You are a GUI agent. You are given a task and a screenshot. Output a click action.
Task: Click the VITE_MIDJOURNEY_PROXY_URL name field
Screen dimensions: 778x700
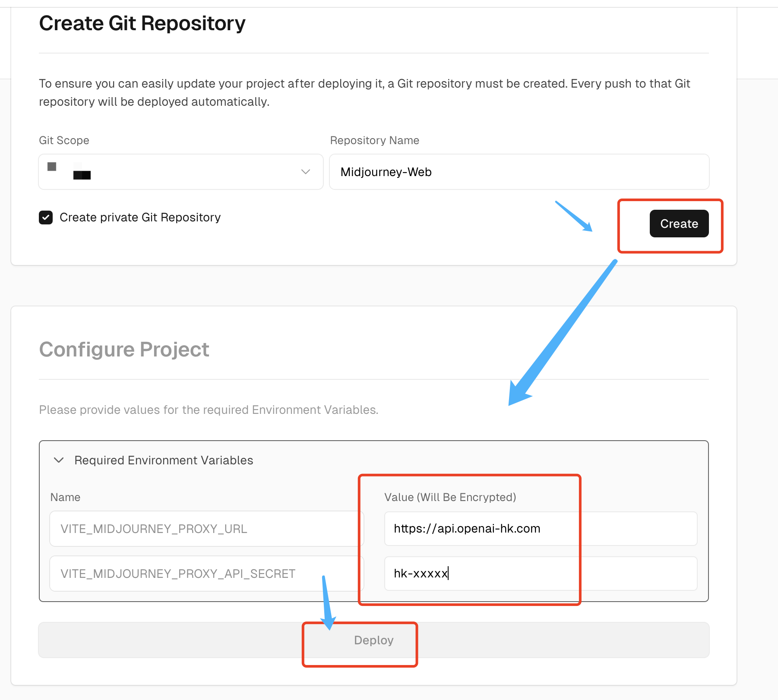pos(206,529)
